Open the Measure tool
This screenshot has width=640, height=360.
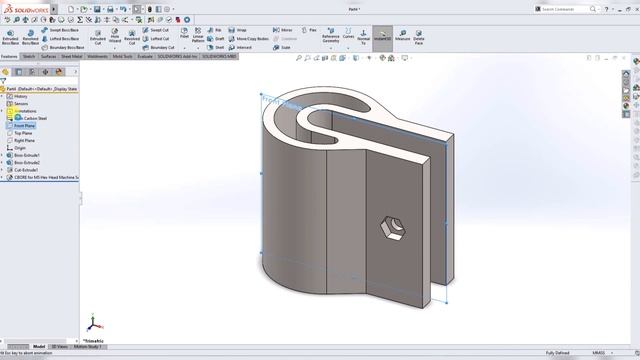(x=402, y=35)
